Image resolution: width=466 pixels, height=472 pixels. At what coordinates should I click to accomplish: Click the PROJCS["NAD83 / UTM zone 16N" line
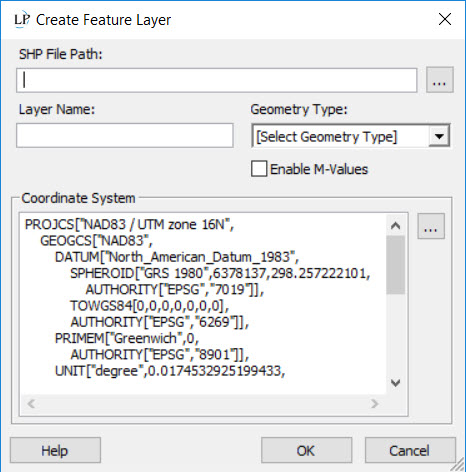(x=129, y=224)
